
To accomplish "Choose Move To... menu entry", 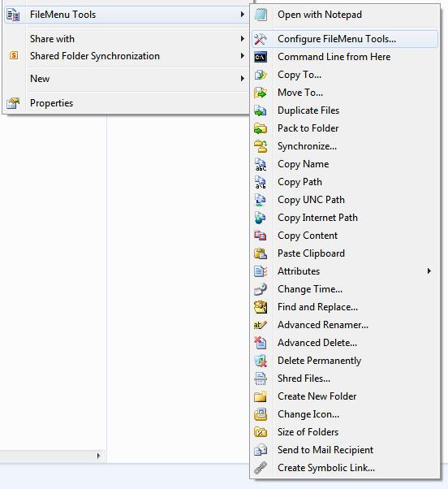I will point(345,93).
